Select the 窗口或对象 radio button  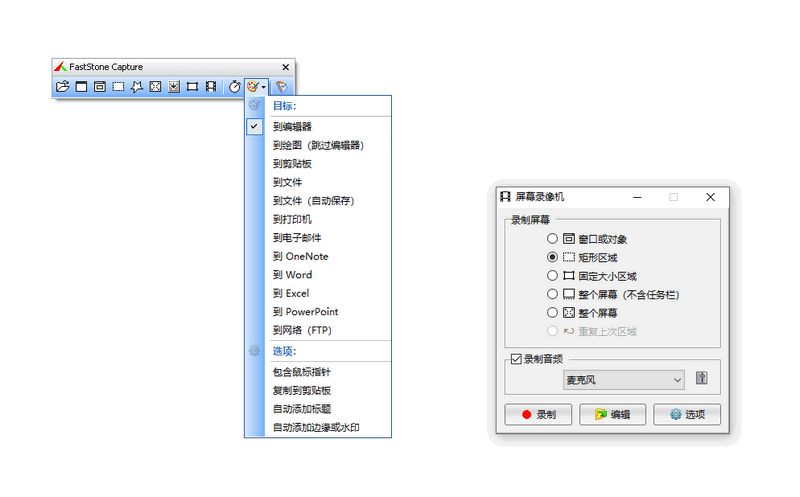553,239
